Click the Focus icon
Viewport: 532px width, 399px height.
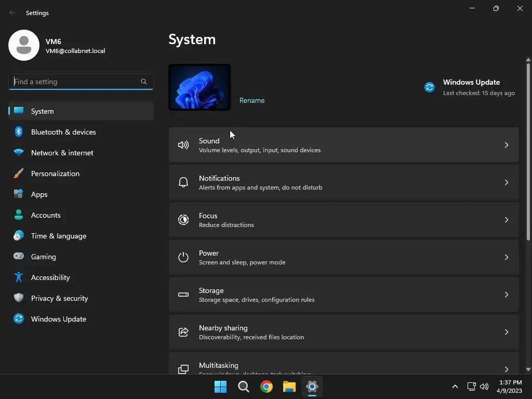tap(183, 220)
